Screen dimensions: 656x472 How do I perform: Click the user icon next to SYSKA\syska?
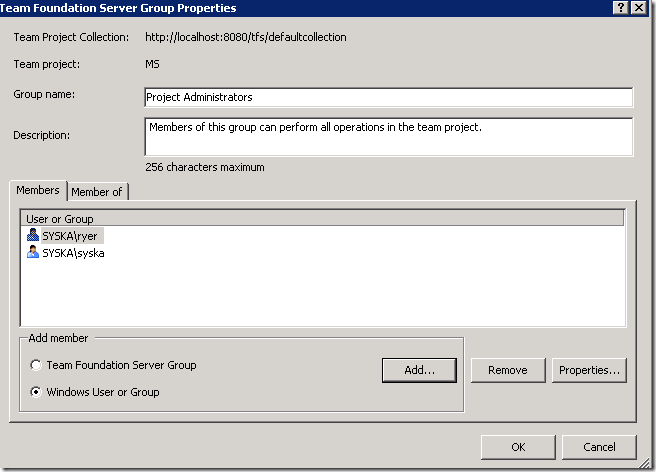33,253
